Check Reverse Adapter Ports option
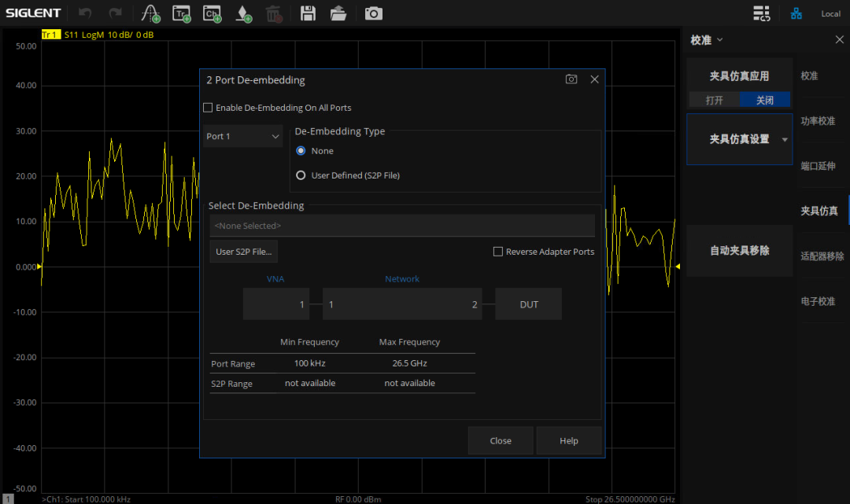The image size is (850, 504). [x=498, y=252]
